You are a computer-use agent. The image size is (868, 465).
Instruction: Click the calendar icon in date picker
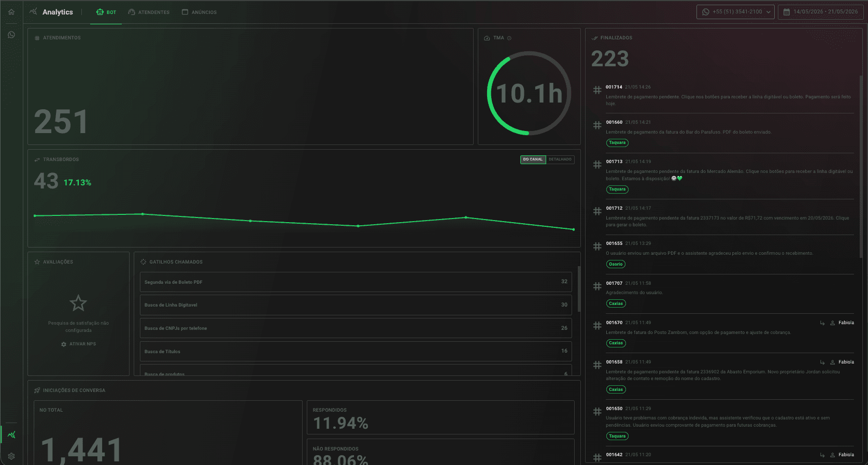click(787, 12)
